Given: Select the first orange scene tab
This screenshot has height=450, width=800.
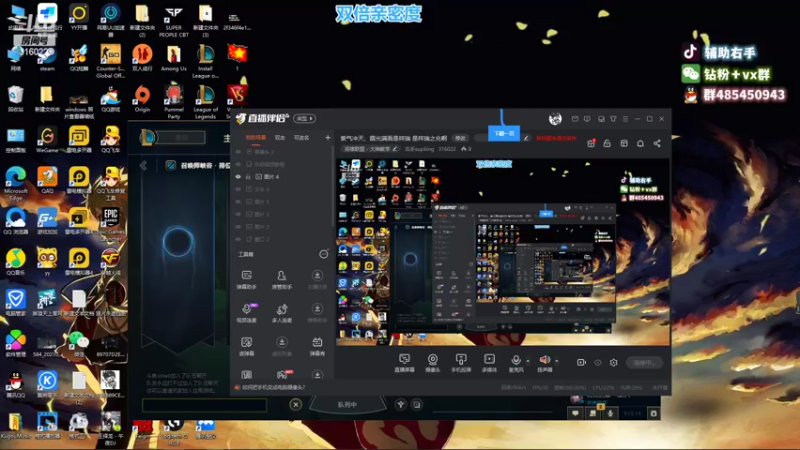Looking at the screenshot, I should click(x=256, y=138).
